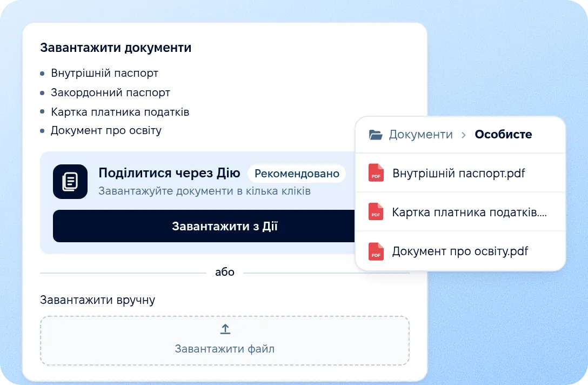This screenshot has width=588, height=385.
Task: Click the upload arrow icon
Action: 225,329
